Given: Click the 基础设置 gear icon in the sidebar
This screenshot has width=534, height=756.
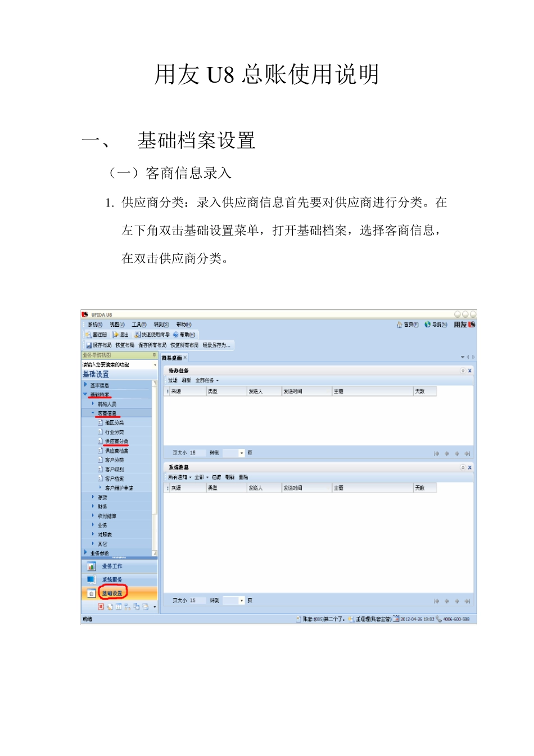Looking at the screenshot, I should pos(91,593).
